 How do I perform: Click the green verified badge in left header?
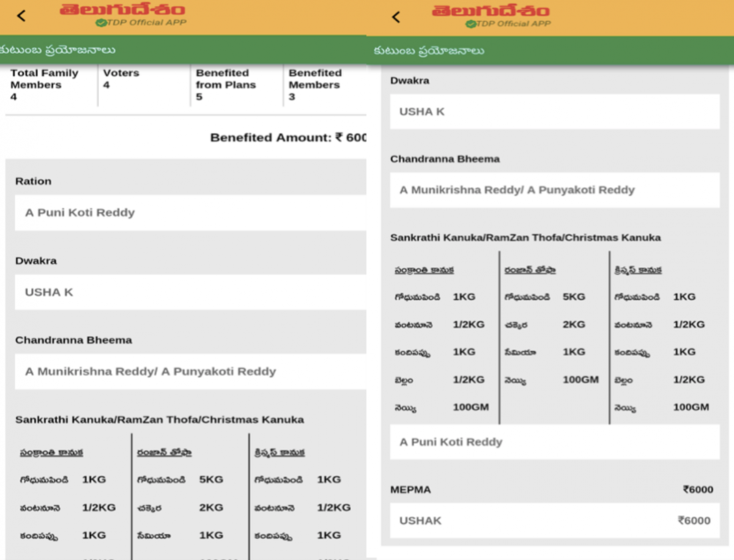[101, 23]
